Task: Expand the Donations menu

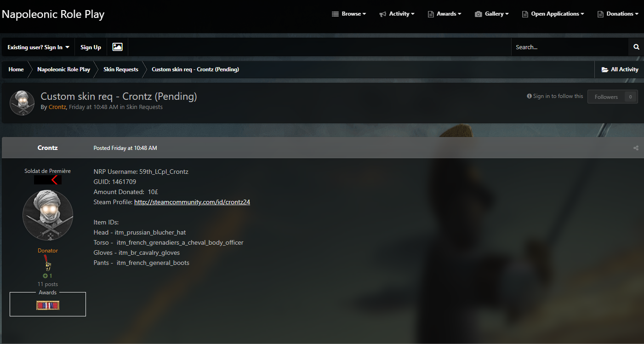Action: [x=618, y=14]
